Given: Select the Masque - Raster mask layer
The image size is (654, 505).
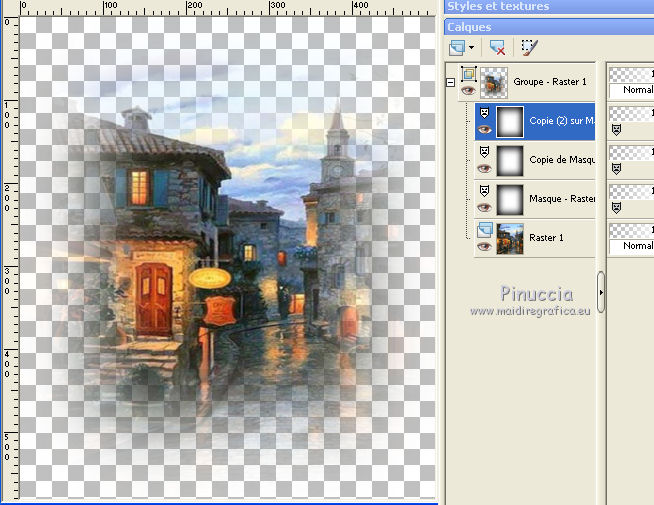Looking at the screenshot, I should 562,199.
